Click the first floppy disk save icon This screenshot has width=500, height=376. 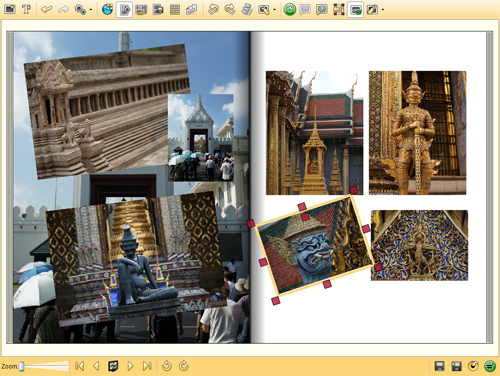pyautogui.click(x=440, y=366)
